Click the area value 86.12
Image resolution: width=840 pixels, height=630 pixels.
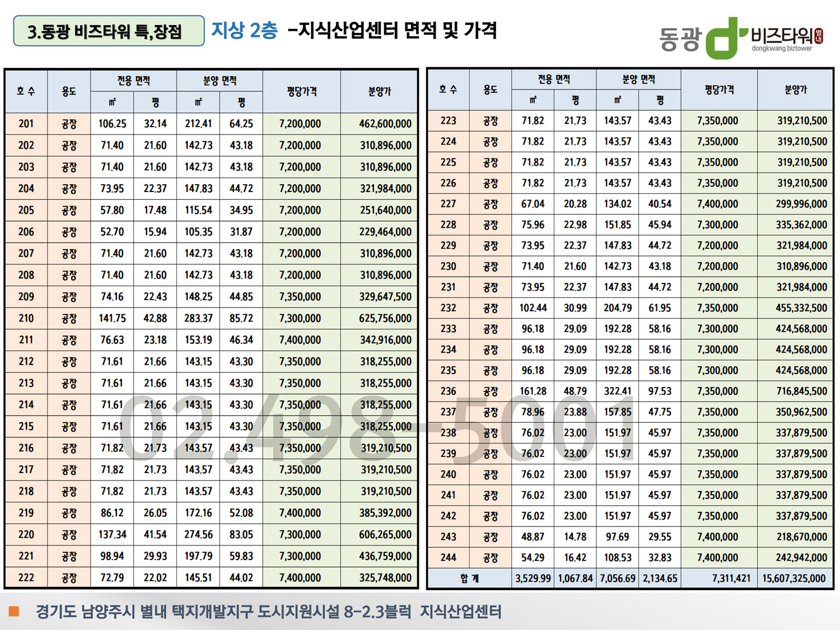112,513
